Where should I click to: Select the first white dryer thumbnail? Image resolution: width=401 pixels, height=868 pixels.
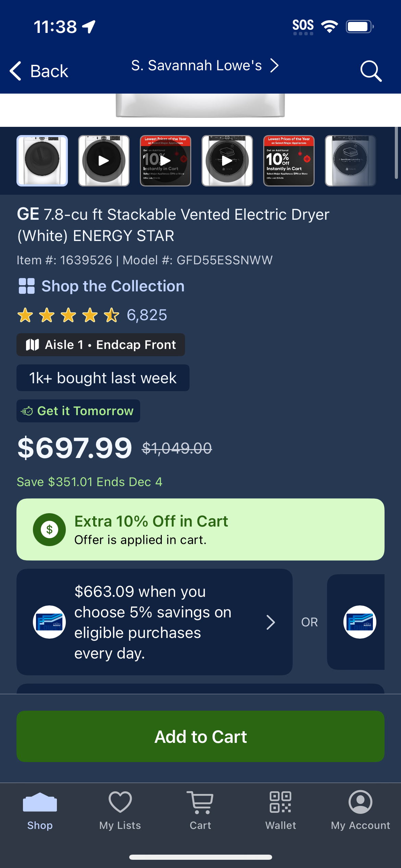[x=42, y=161]
